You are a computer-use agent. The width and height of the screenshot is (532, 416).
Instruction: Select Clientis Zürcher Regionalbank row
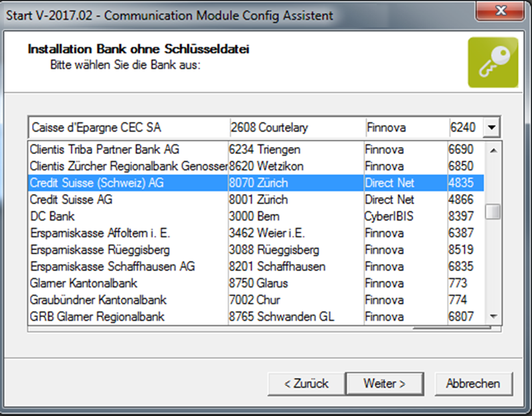coord(256,166)
